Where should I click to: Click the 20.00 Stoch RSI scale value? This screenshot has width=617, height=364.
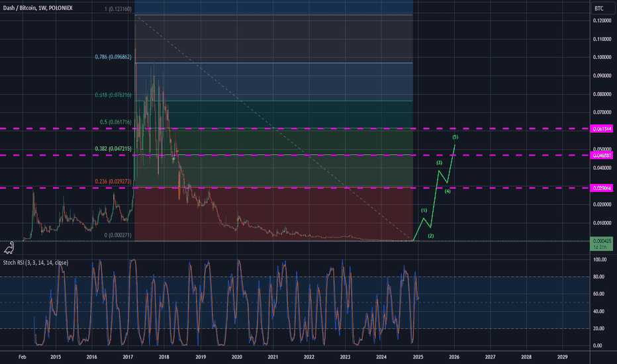tap(598, 328)
